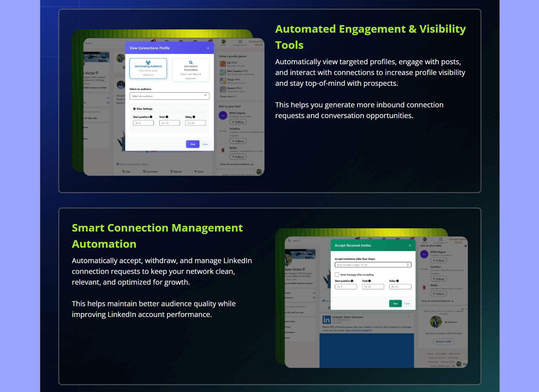539x392 pixels.
Task: Click the days stepper arrows in Accept invitations field
Action: pos(408,265)
